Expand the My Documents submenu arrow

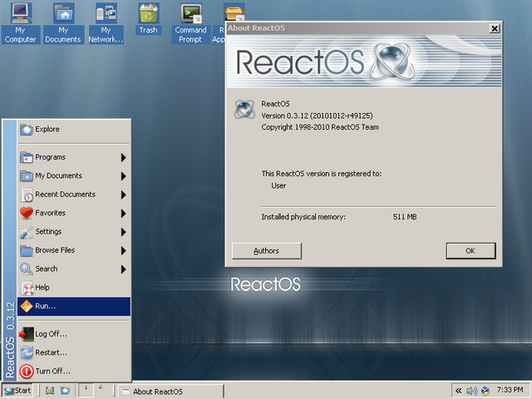point(124,176)
